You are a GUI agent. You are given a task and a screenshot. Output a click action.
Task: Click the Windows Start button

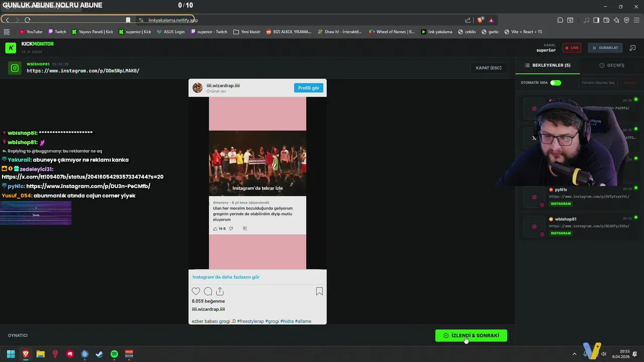tap(11, 354)
